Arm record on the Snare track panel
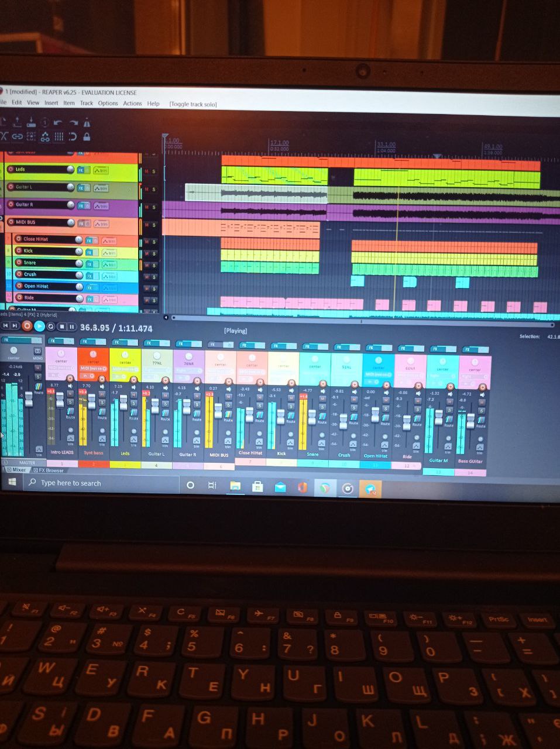Viewport: 560px width, 749px height. (19, 263)
